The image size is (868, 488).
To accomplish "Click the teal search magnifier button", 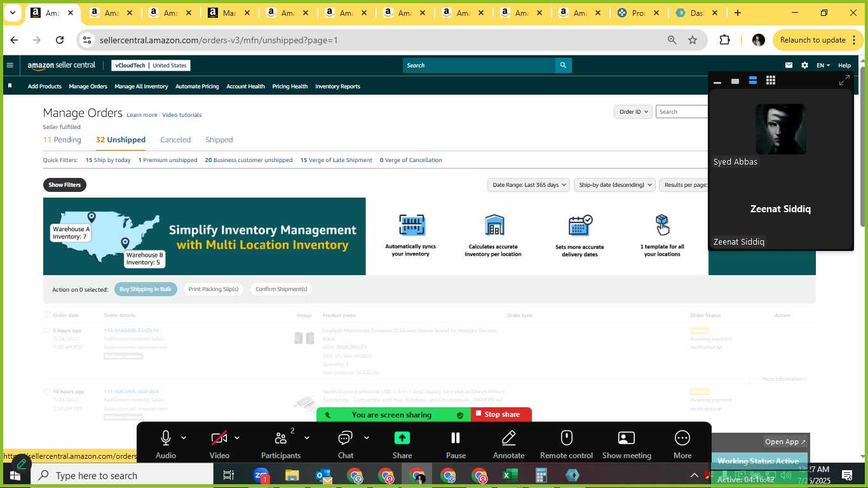I will click(563, 65).
